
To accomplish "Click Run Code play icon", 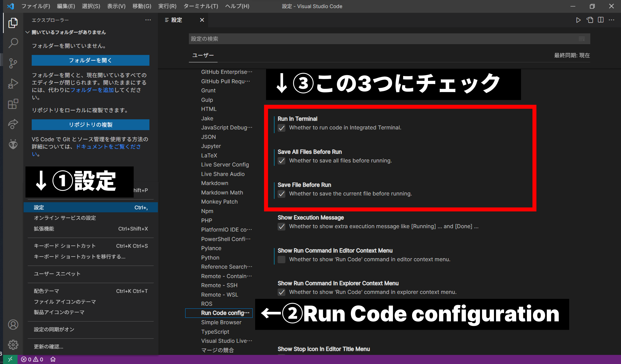I will [x=578, y=20].
